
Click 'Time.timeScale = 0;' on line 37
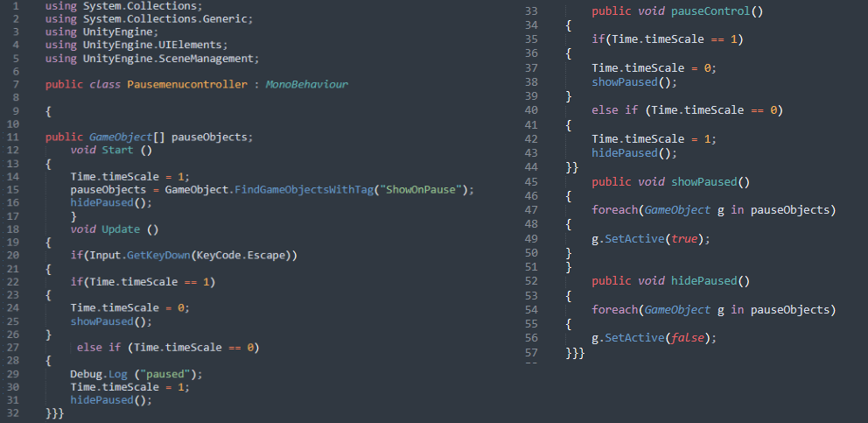[654, 68]
